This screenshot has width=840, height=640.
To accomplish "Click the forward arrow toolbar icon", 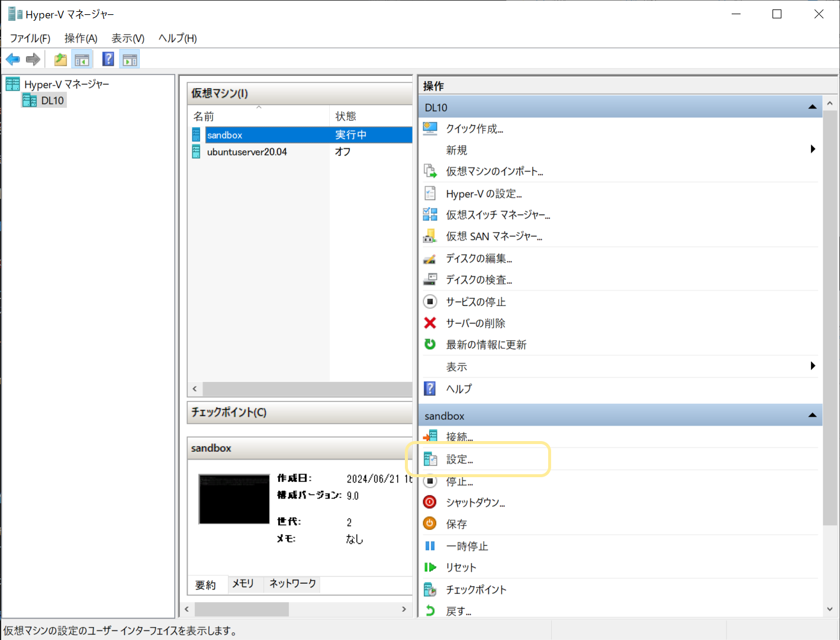I will [33, 59].
